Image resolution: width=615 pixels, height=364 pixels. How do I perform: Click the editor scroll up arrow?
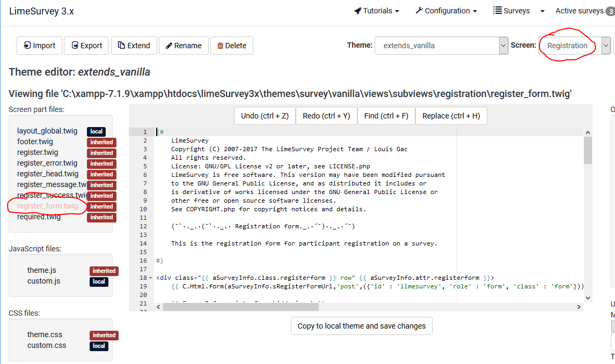(588, 132)
